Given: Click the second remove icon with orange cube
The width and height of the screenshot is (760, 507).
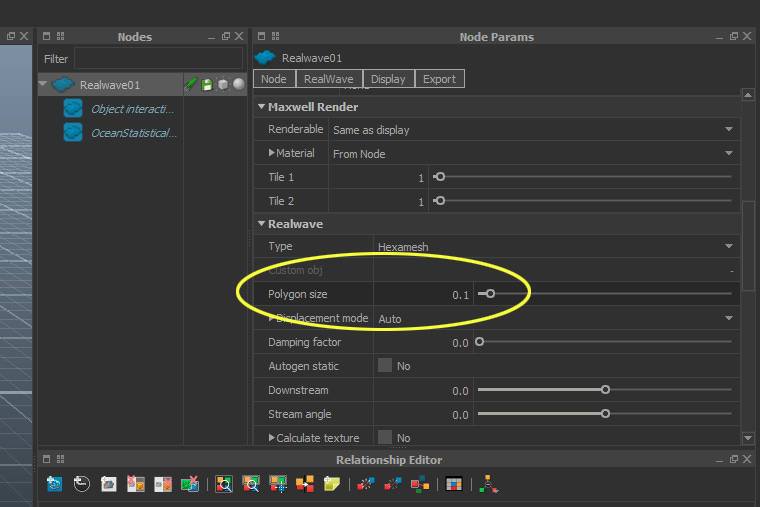Looking at the screenshot, I should (163, 484).
